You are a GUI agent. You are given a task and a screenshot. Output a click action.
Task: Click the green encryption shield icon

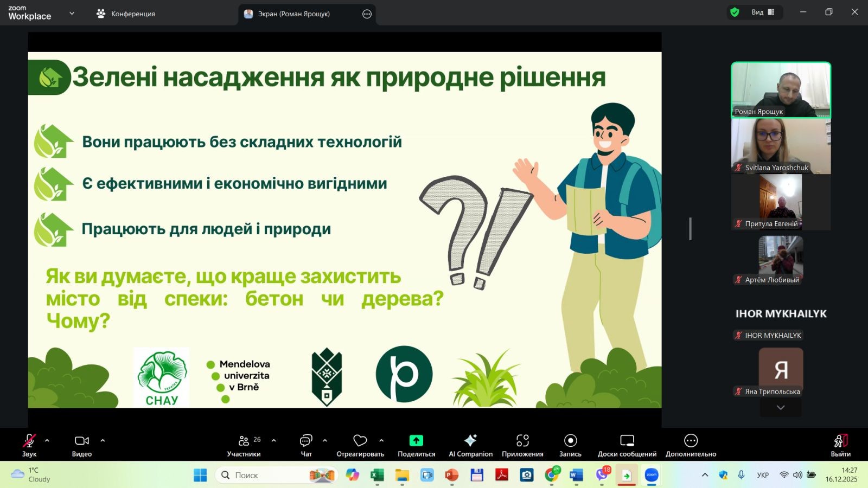tap(735, 12)
